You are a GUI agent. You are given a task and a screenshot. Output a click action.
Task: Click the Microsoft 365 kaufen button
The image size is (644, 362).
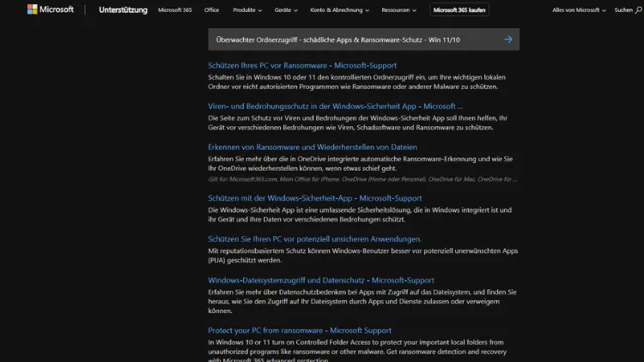(x=459, y=9)
